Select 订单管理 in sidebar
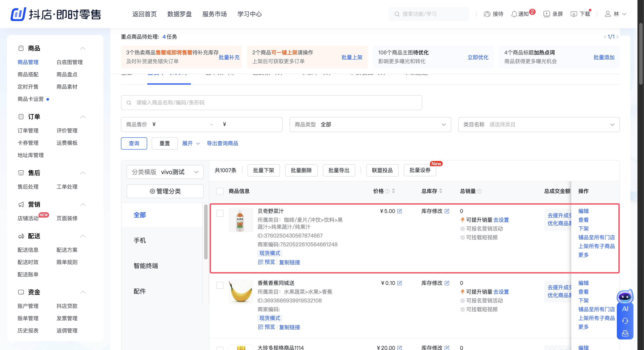Viewport: 644px width, 350px height. pos(28,130)
